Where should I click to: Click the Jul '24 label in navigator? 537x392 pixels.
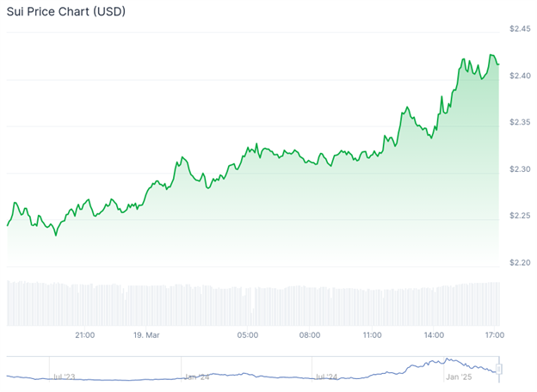(327, 377)
